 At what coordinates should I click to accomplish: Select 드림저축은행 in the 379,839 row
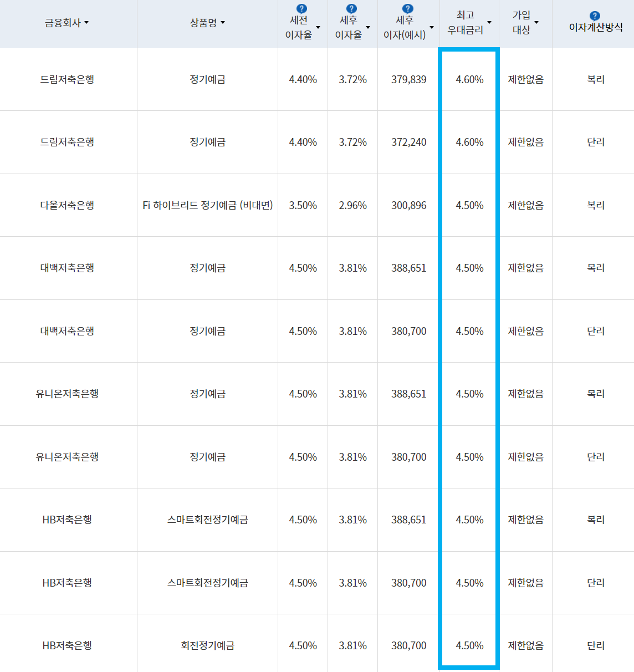(67, 79)
